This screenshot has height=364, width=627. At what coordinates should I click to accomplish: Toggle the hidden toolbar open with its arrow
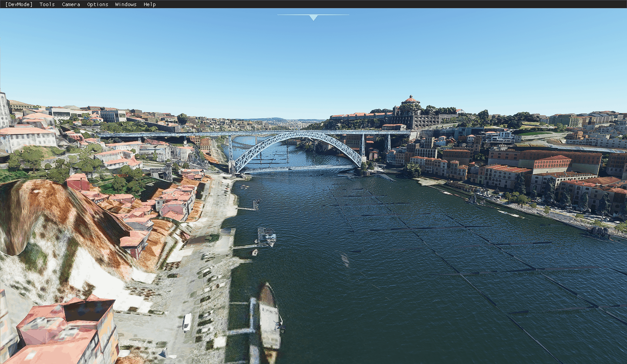coord(313,17)
